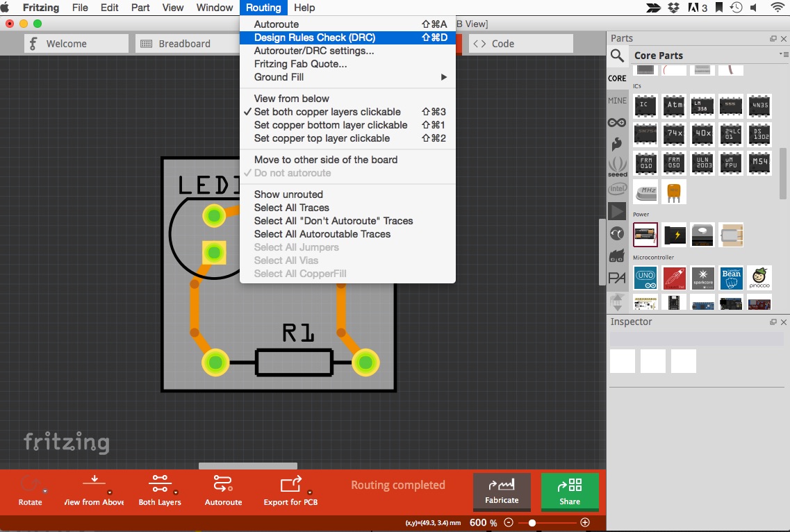Open the Arduino parts bin
This screenshot has width=790, height=532.
pos(617,122)
